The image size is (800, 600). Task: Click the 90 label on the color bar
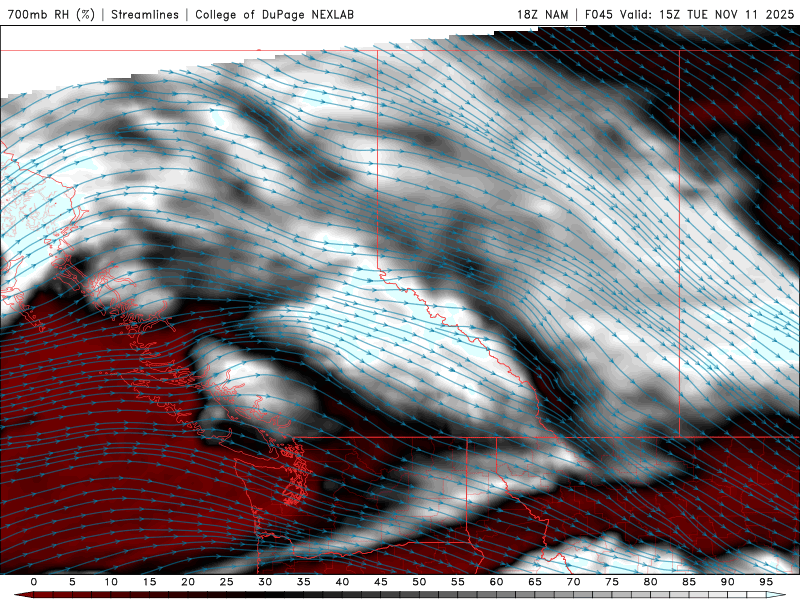click(727, 582)
